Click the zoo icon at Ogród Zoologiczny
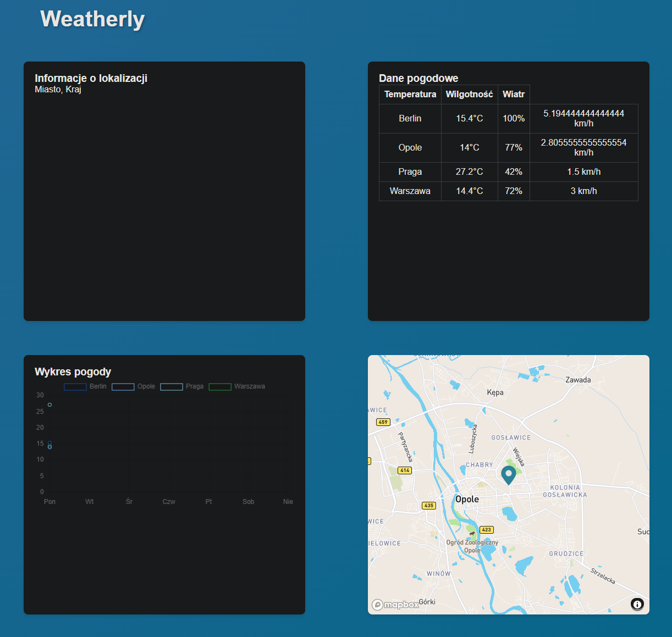Image resolution: width=672 pixels, height=637 pixels. pyautogui.click(x=472, y=533)
